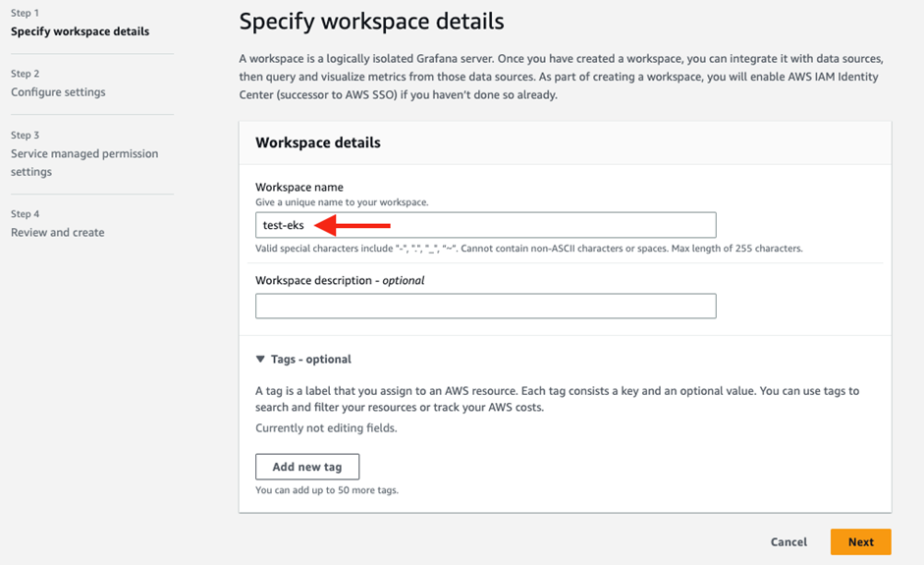
Task: Click the Workspace name label
Action: tap(299, 187)
